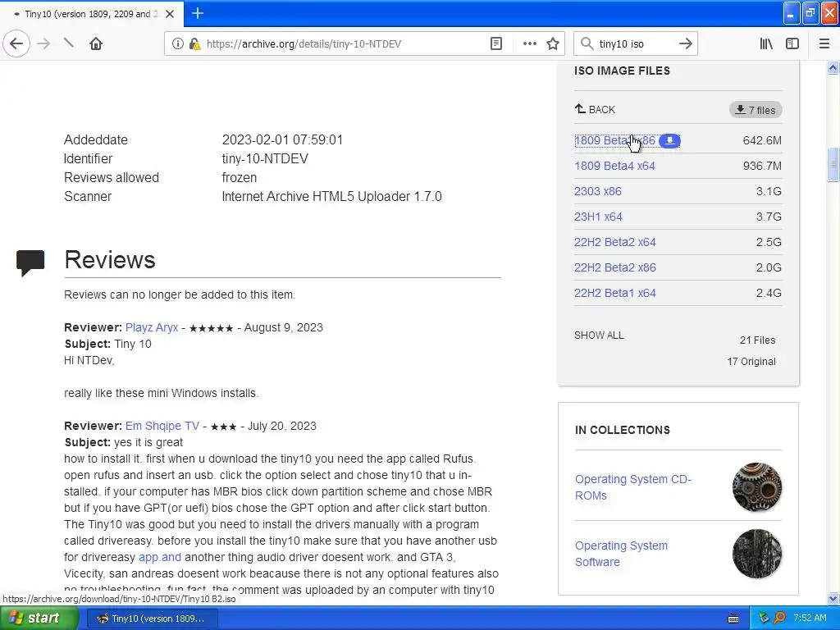Click the tray magnifier icon
Viewport: 840px width, 630px height.
click(779, 619)
